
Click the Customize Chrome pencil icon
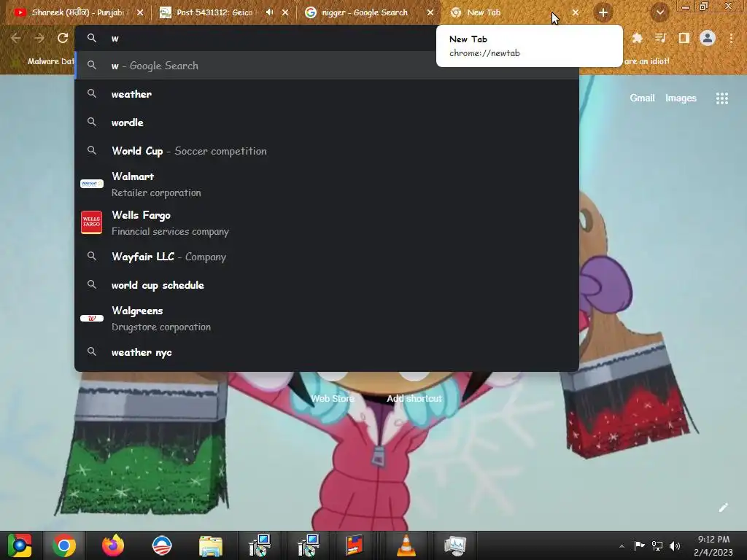pyautogui.click(x=723, y=507)
